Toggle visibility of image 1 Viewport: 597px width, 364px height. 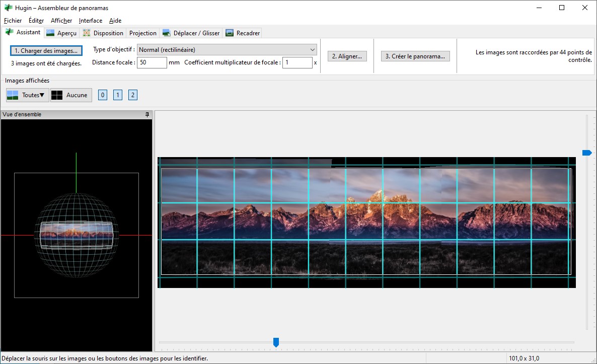[118, 95]
